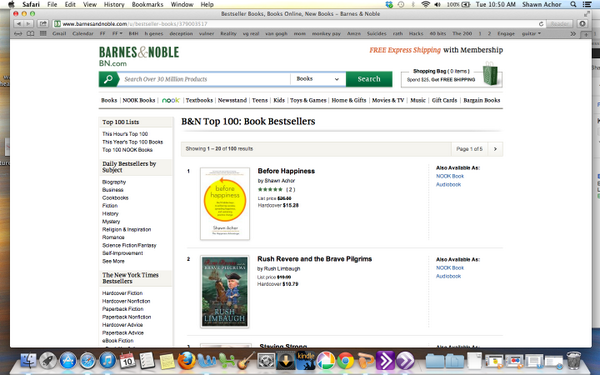Click the Safari back navigation arrow

coord(18,24)
